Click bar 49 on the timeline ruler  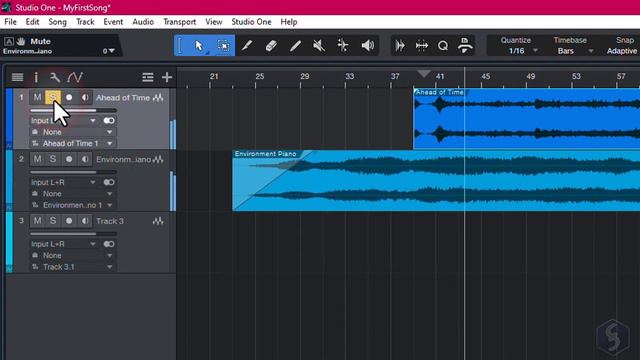tap(530, 76)
